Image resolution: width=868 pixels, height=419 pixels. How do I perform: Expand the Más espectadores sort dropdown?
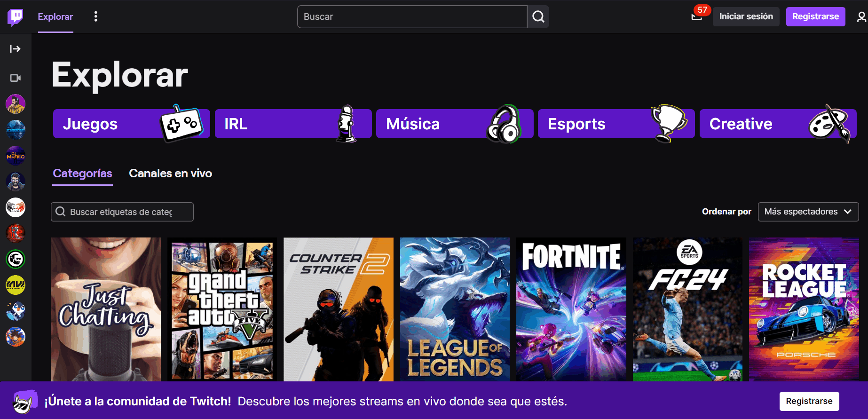808,212
